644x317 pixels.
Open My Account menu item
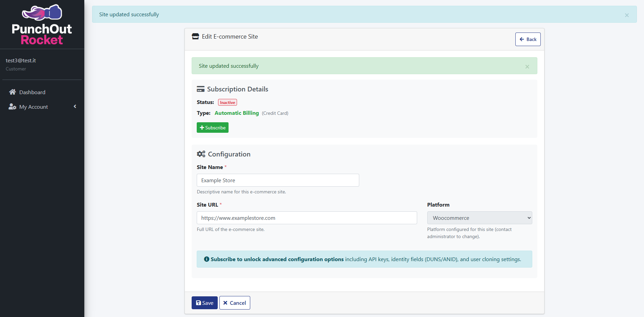[34, 107]
